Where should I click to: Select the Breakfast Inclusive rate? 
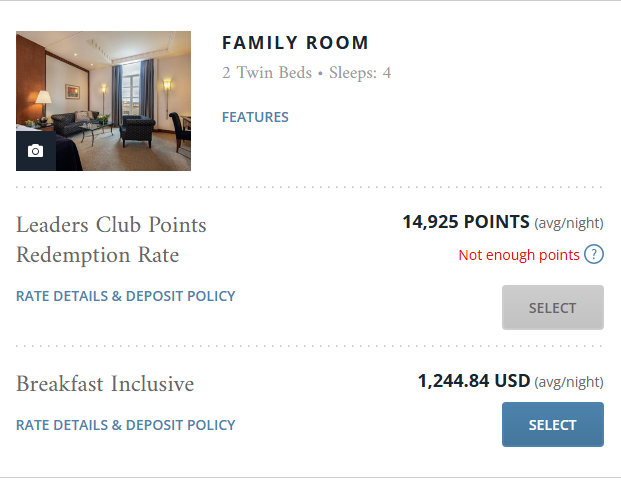click(552, 425)
